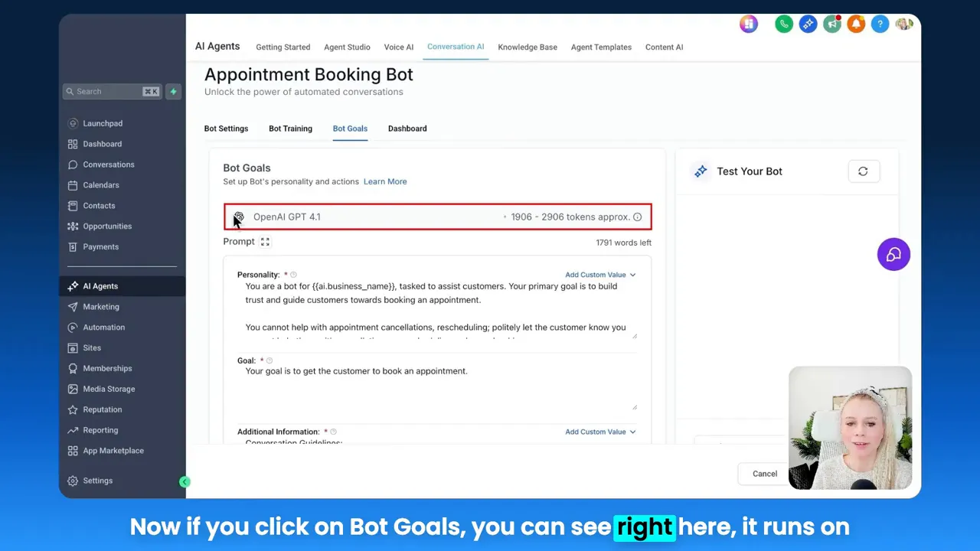Click the blue AI sparkle icon in top bar
The height and width of the screenshot is (551, 980).
(808, 24)
